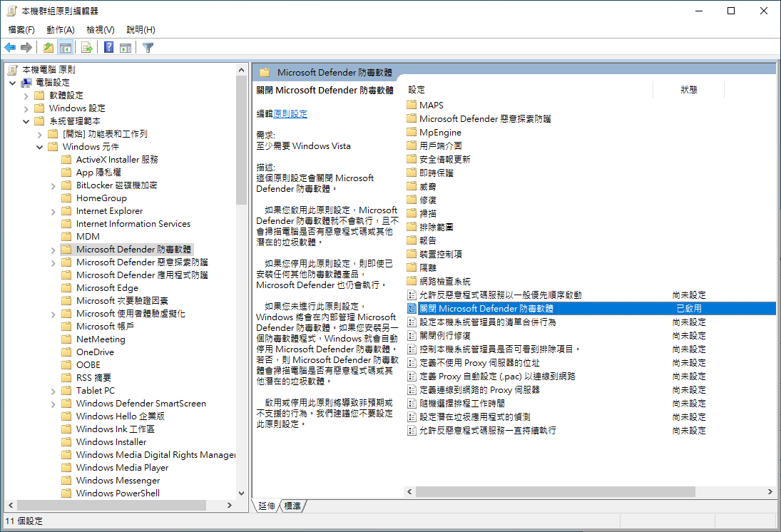Expand Microsoft Defender 防毒軟體 tree node

(x=53, y=250)
